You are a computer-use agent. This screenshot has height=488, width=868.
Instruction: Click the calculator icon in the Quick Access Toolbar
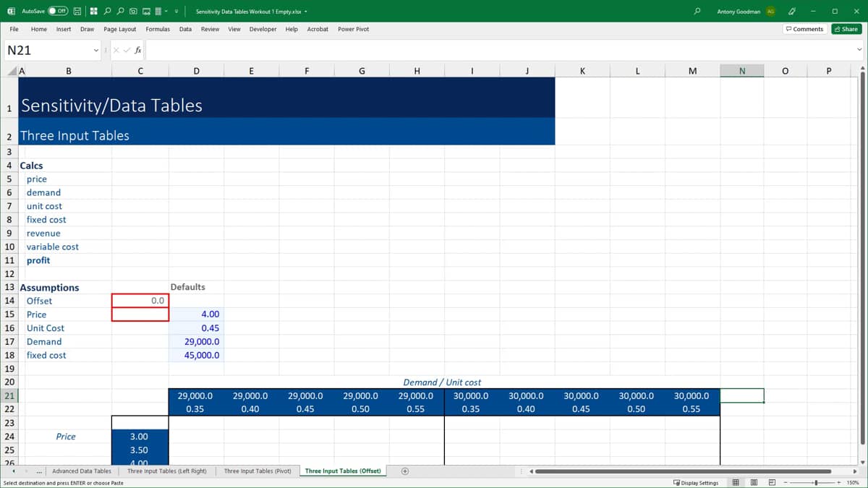coord(158,11)
